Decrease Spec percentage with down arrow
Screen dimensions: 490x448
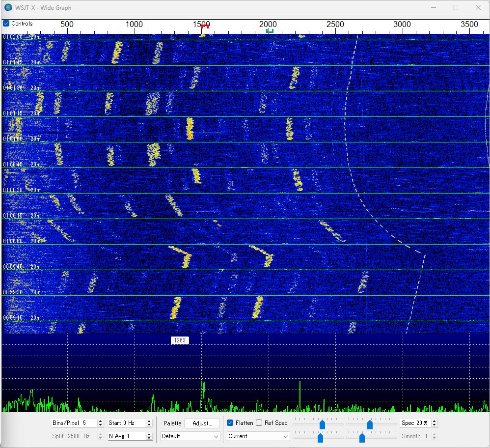coord(434,425)
